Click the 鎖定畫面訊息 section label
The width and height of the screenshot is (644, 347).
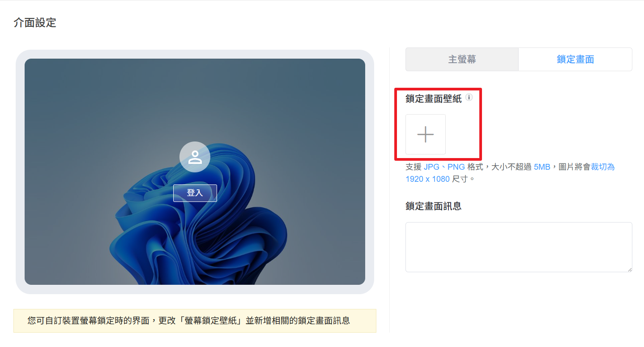[x=433, y=206]
